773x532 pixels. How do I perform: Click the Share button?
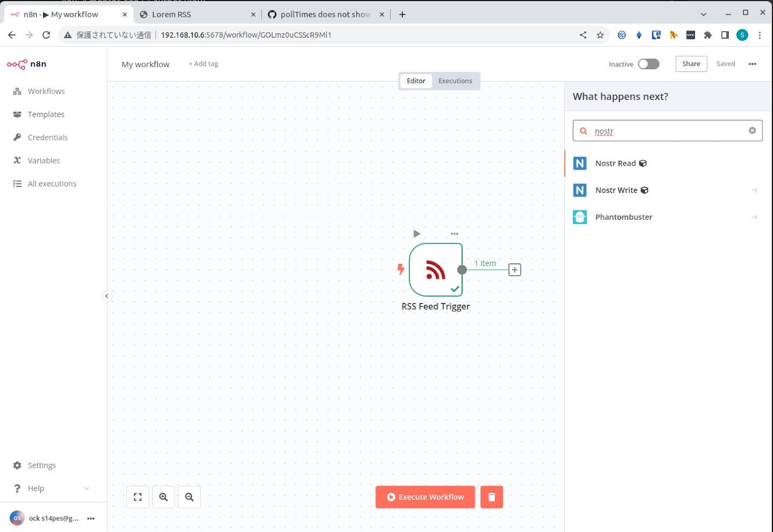691,64
